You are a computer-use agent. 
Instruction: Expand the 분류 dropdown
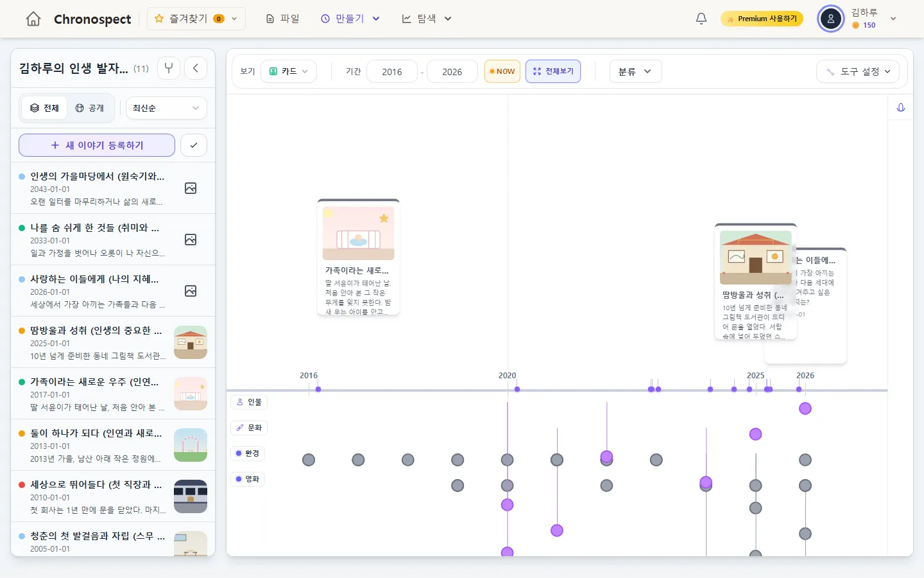(635, 71)
